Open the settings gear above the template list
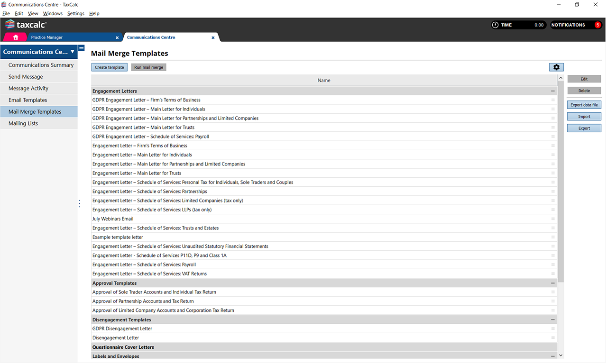607x364 pixels. (556, 67)
